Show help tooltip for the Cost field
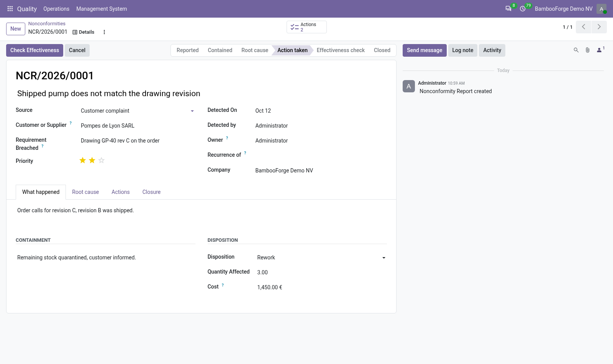 pyautogui.click(x=223, y=285)
